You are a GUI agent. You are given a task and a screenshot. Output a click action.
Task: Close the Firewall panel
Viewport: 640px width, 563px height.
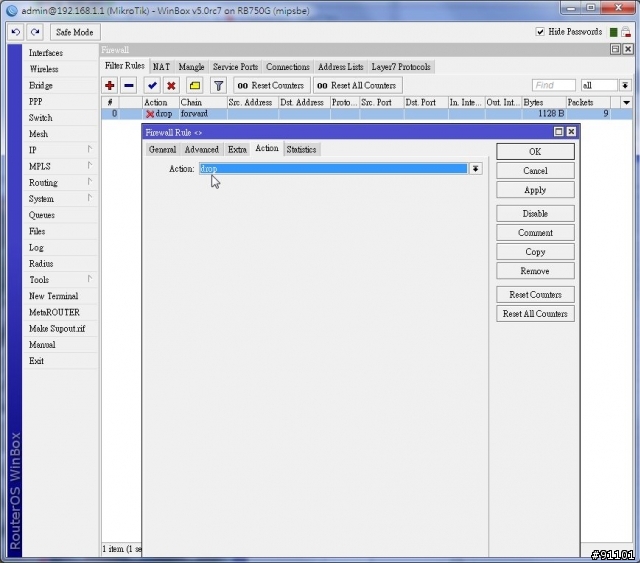(628, 49)
